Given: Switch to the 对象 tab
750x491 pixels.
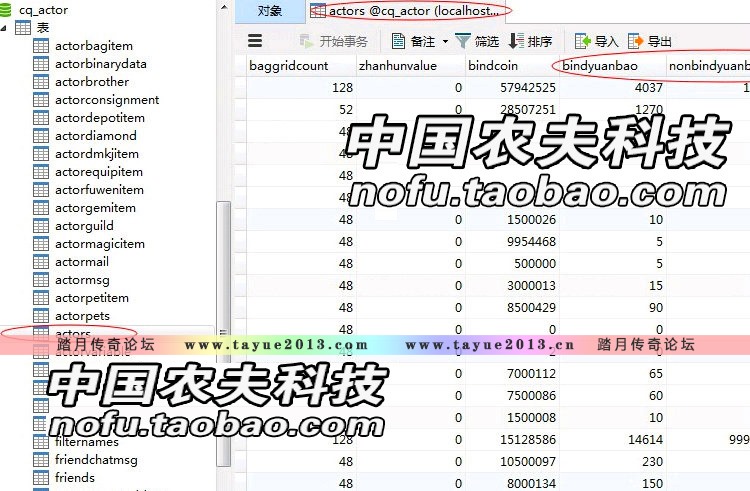Looking at the screenshot, I should 270,11.
